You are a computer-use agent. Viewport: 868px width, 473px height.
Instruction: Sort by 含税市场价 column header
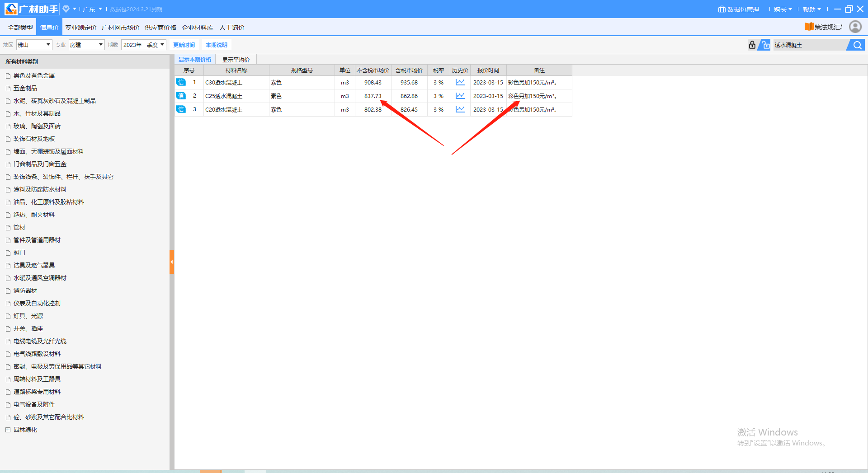pos(409,70)
